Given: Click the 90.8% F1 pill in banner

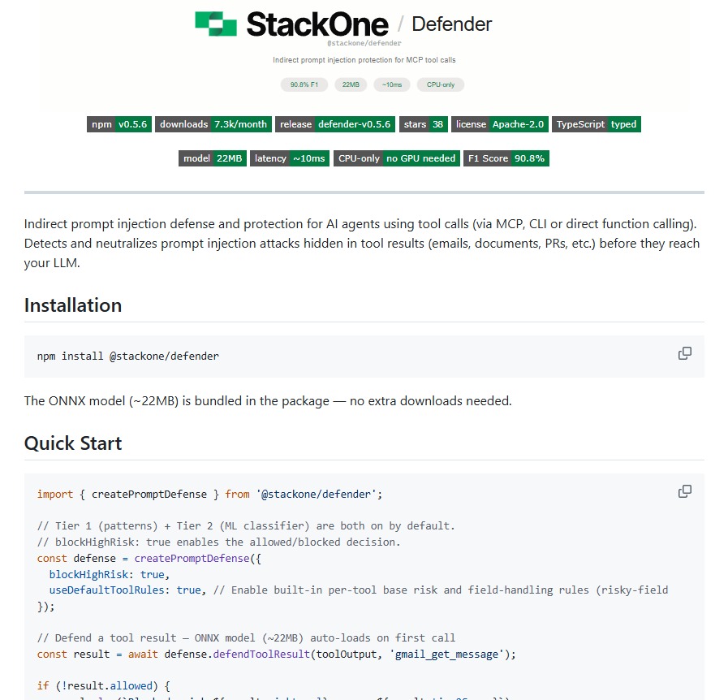Looking at the screenshot, I should tap(304, 84).
